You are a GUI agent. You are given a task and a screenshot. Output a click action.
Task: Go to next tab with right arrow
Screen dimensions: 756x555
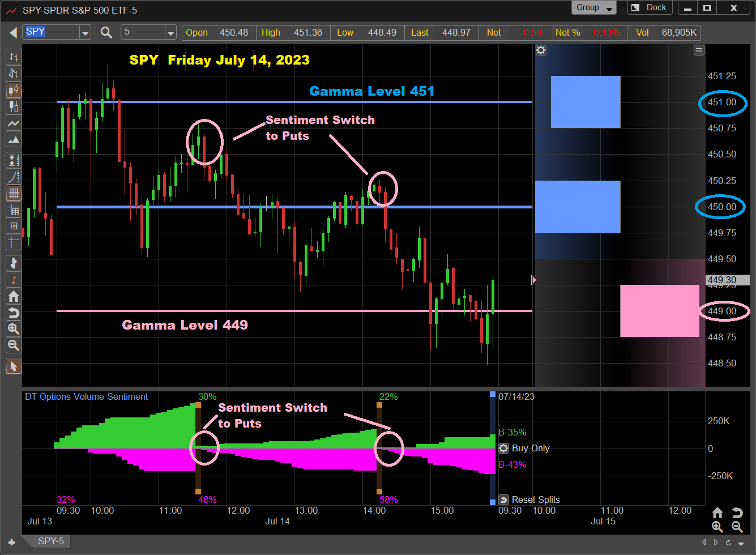(717, 543)
